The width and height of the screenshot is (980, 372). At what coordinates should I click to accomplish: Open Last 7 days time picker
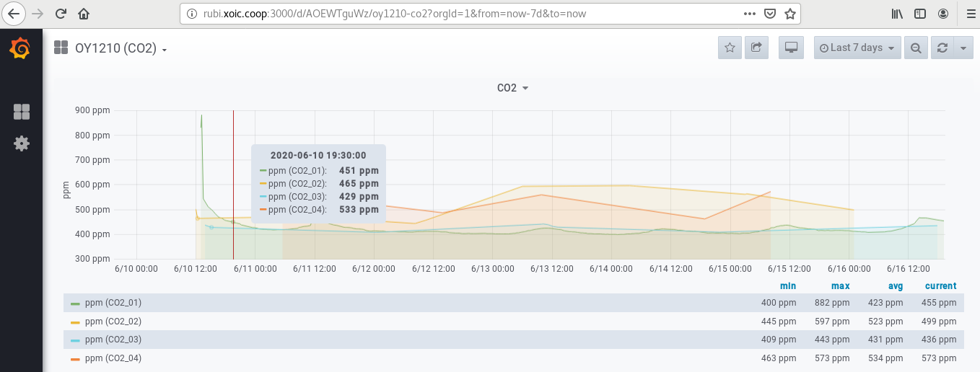point(857,48)
